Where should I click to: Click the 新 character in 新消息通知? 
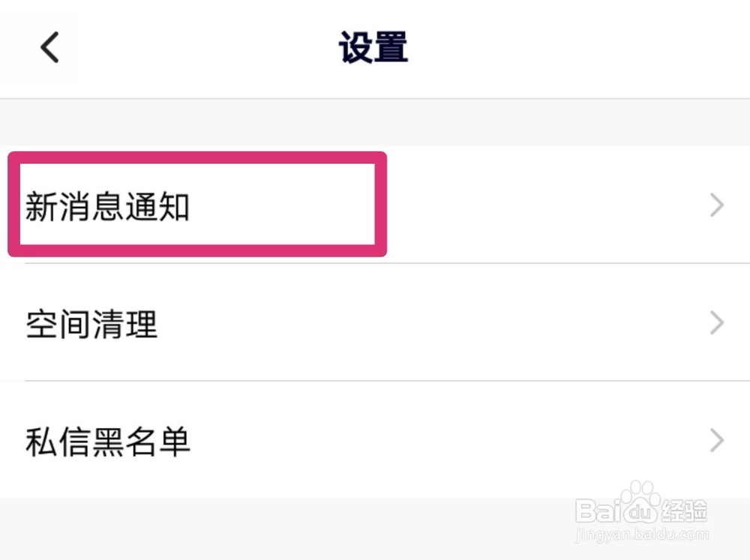pyautogui.click(x=41, y=207)
